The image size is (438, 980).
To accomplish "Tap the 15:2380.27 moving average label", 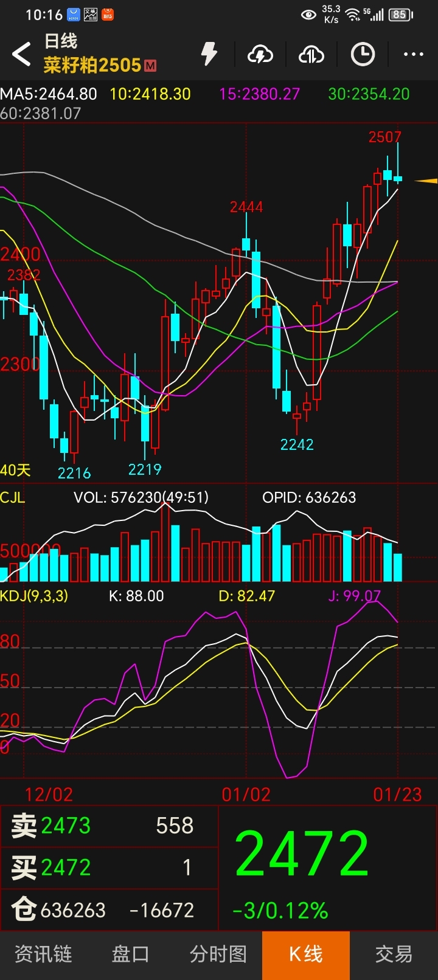I will click(x=260, y=94).
